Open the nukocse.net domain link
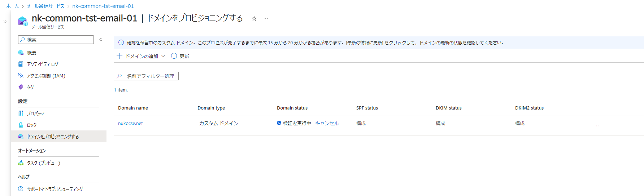The width and height of the screenshot is (644, 196). pos(130,123)
